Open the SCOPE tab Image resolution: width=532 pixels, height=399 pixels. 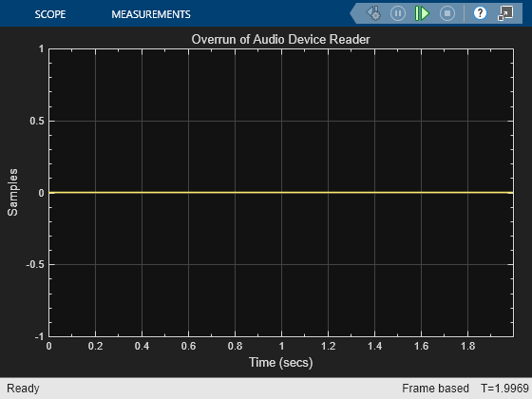coord(50,14)
